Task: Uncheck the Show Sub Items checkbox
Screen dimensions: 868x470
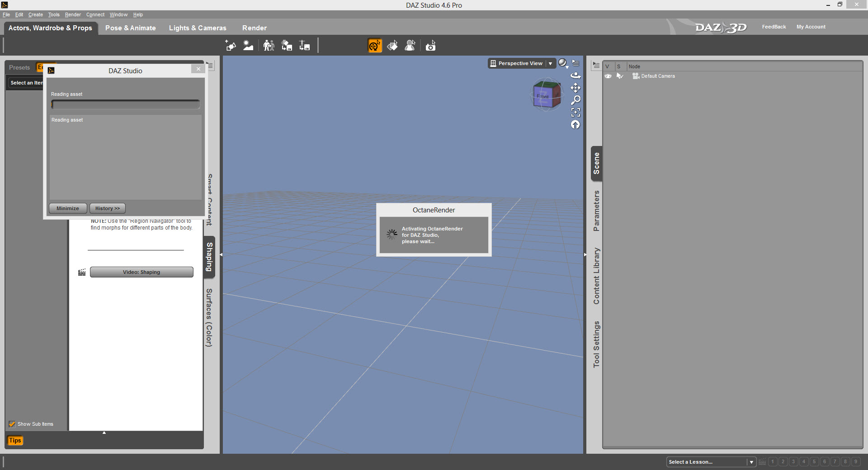Action: [12, 424]
